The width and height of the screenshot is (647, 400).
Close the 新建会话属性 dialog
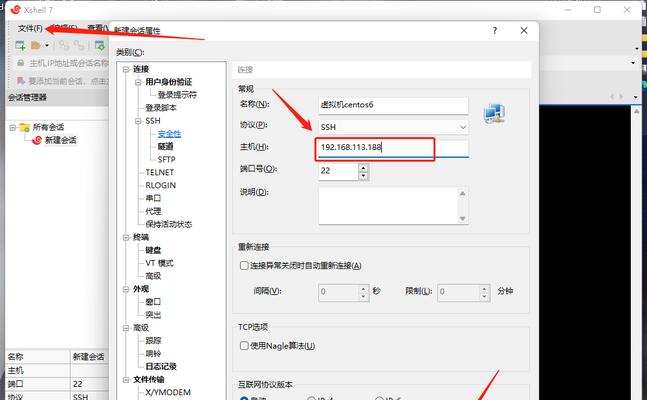click(524, 31)
